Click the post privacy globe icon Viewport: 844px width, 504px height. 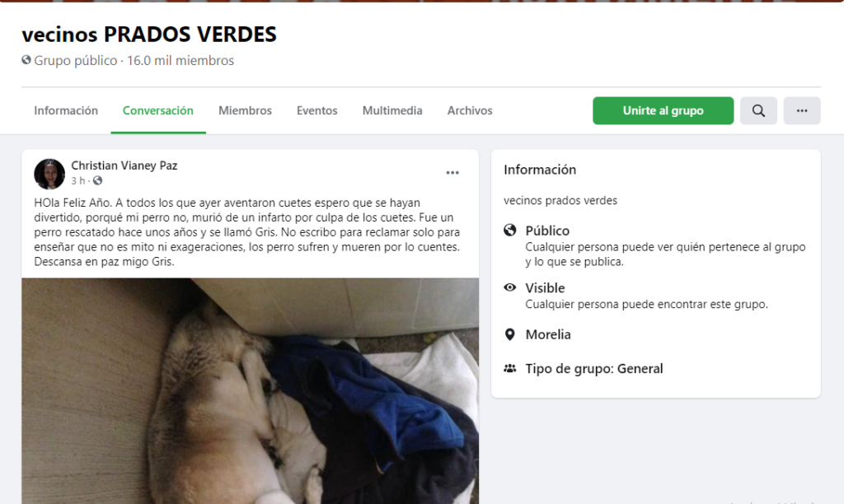(97, 180)
